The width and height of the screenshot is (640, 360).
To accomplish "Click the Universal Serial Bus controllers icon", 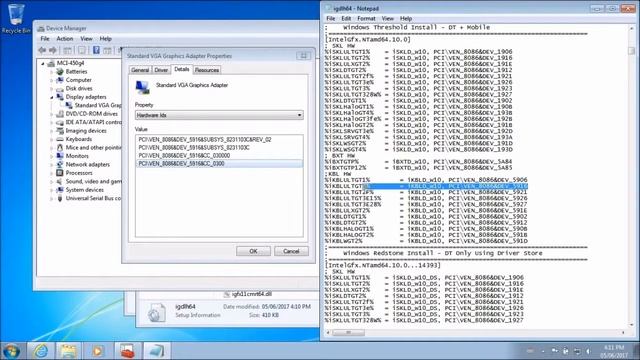I will tap(60, 198).
